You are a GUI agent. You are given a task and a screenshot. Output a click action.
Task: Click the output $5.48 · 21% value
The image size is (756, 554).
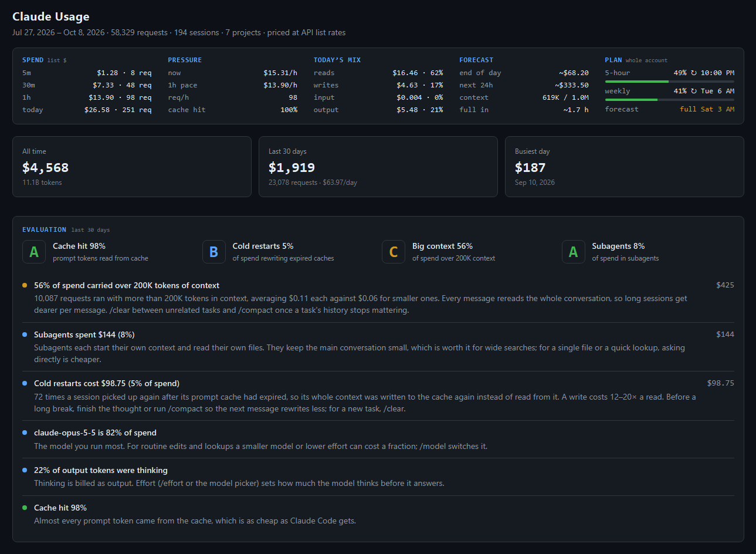(420, 110)
